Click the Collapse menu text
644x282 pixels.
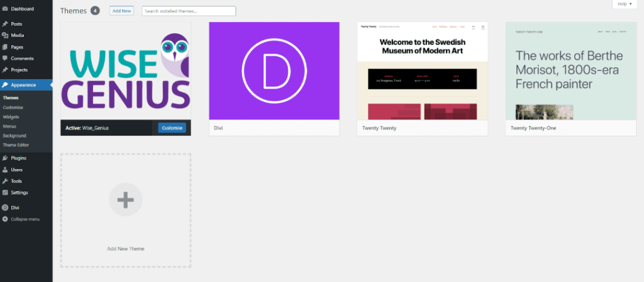tap(25, 219)
